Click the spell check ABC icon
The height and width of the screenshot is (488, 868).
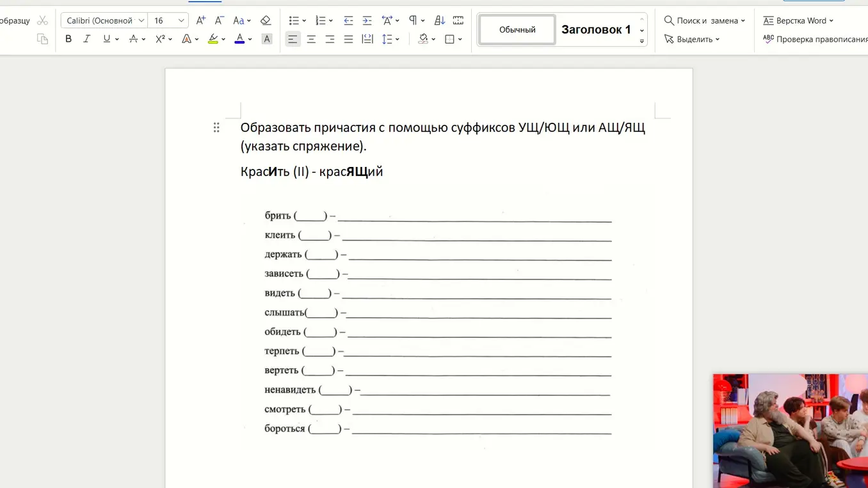tap(768, 39)
